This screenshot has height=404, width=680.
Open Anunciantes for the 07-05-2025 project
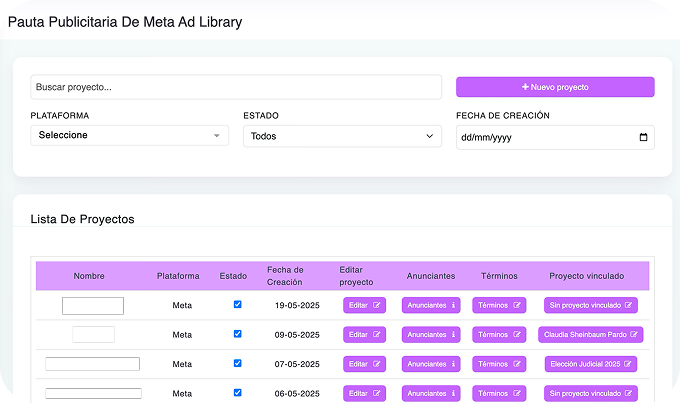click(431, 364)
